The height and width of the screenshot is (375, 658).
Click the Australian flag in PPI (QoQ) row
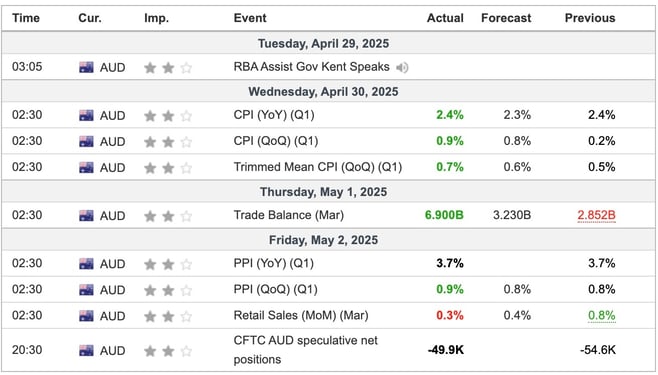pyautogui.click(x=86, y=290)
